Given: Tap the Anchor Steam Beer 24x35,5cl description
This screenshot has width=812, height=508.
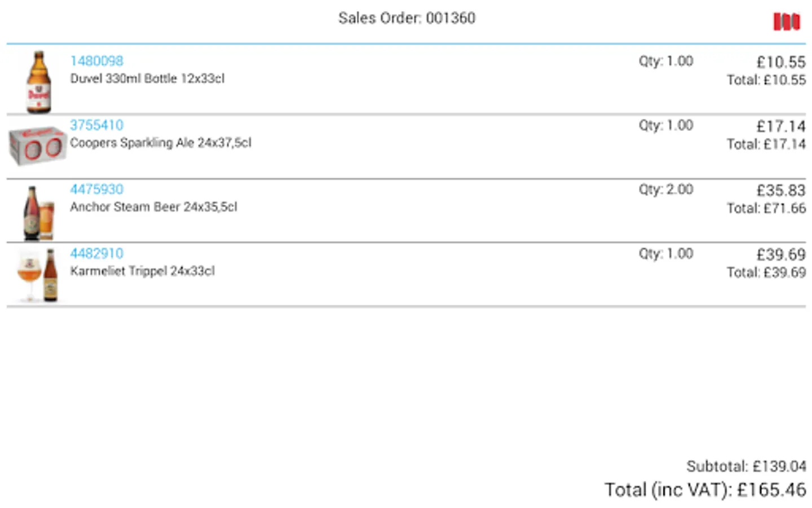Looking at the screenshot, I should pos(153,207).
